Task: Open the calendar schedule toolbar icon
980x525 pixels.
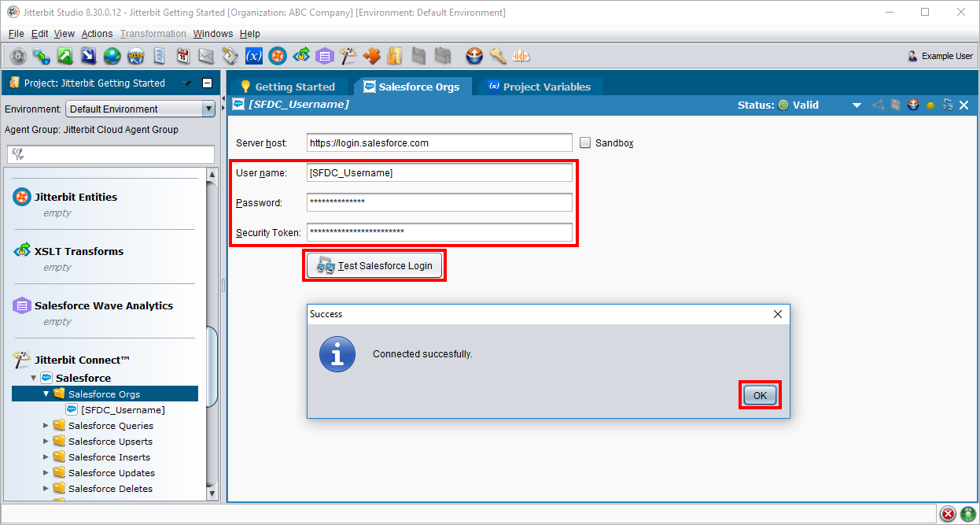Action: (x=183, y=56)
